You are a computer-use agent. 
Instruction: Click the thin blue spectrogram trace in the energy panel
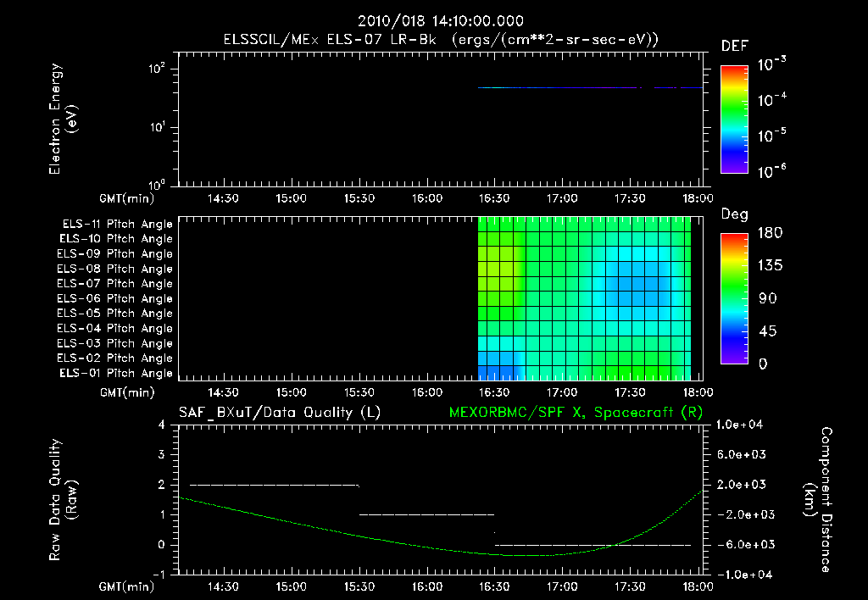pos(590,87)
